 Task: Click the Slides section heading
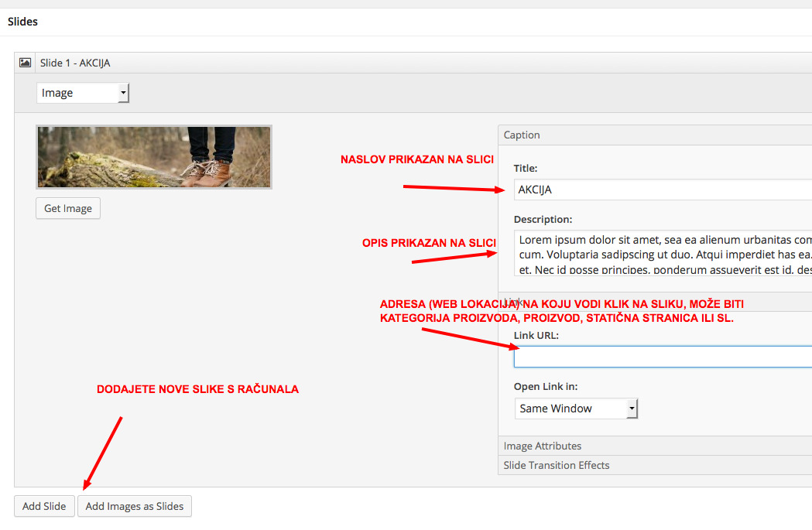pyautogui.click(x=22, y=22)
